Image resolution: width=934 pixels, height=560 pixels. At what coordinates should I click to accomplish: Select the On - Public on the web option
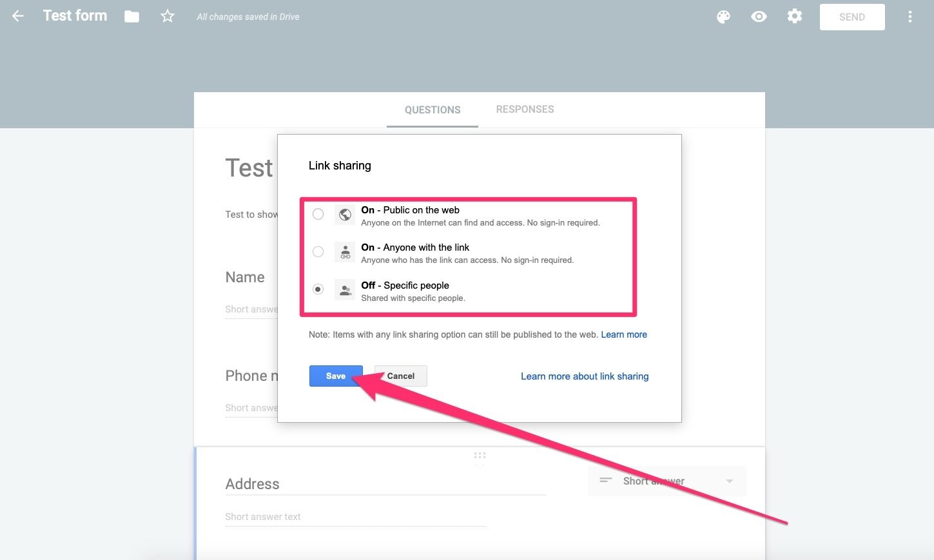click(318, 214)
